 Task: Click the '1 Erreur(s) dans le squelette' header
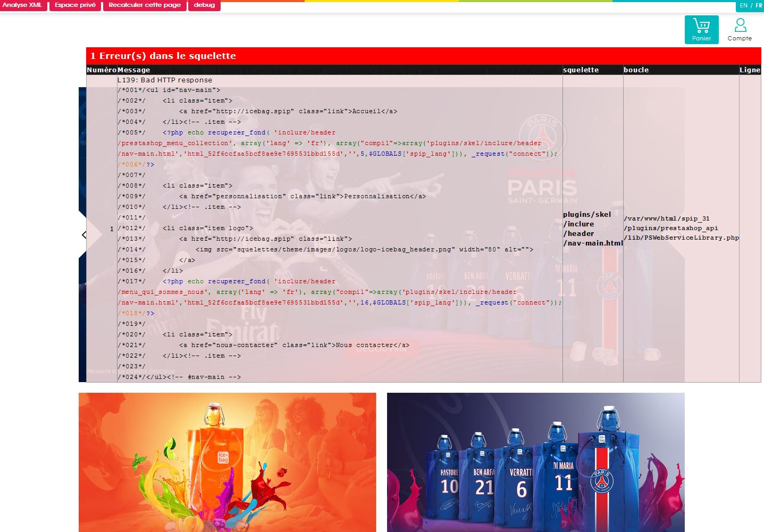tap(423, 56)
